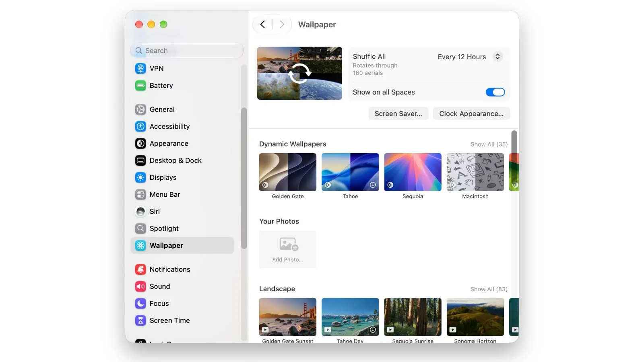Image resolution: width=644 pixels, height=362 pixels.
Task: Open Accessibility icon in sidebar
Action: (x=140, y=126)
